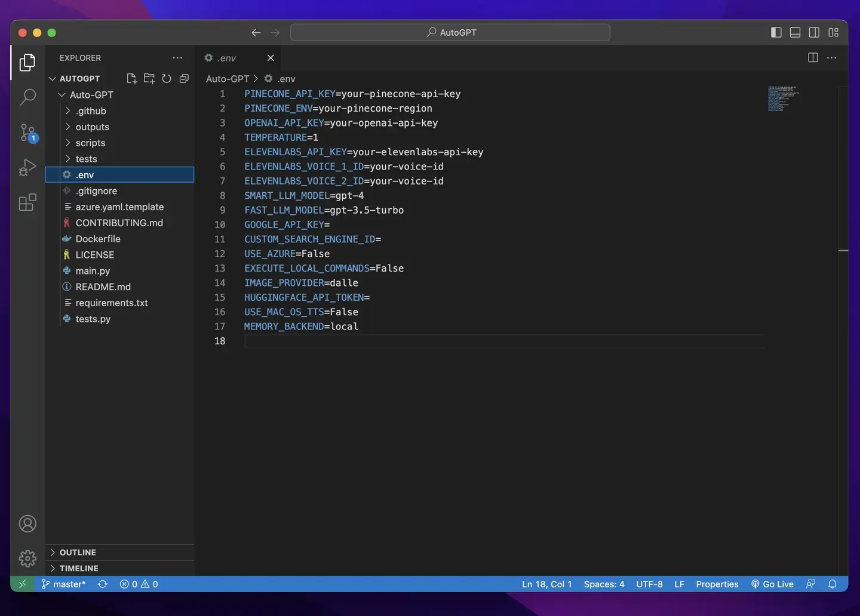Customize layout icon in title bar

[x=834, y=32]
